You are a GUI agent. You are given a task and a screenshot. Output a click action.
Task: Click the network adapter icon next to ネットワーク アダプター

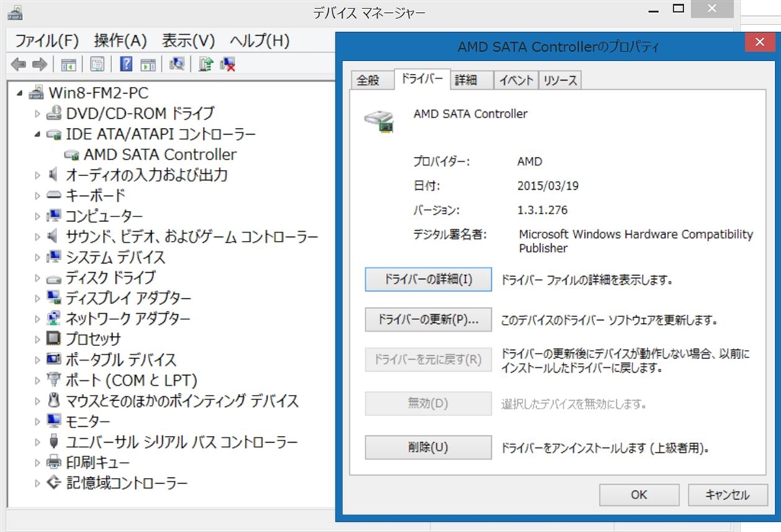tap(53, 318)
